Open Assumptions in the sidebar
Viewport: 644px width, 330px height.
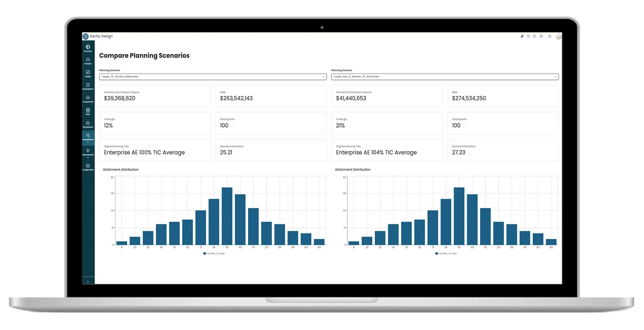[x=88, y=86]
